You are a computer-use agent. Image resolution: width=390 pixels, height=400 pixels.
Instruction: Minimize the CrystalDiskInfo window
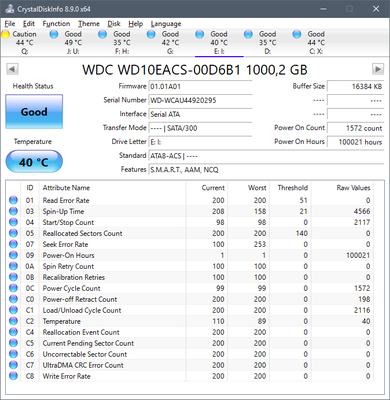[x=323, y=9]
